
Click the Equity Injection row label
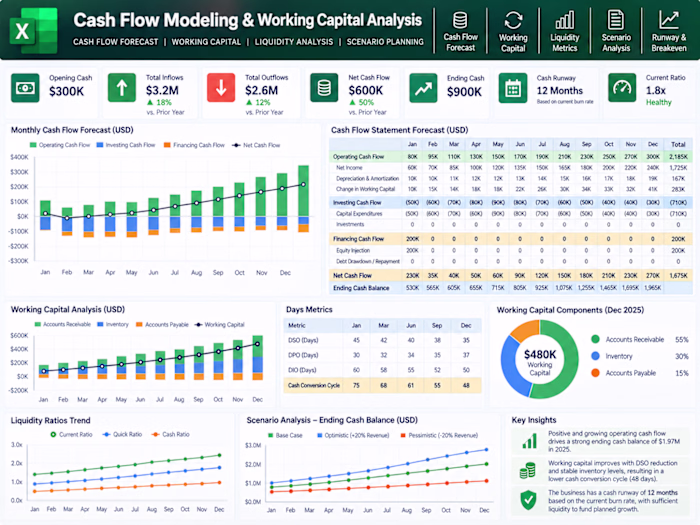pyautogui.click(x=353, y=250)
